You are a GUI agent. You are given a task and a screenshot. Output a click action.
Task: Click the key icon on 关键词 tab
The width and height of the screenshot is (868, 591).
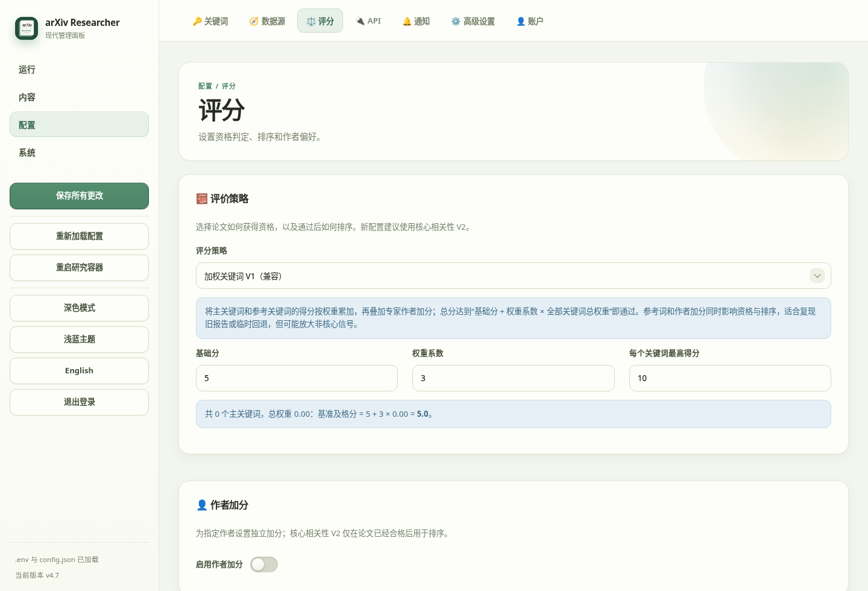tap(197, 21)
